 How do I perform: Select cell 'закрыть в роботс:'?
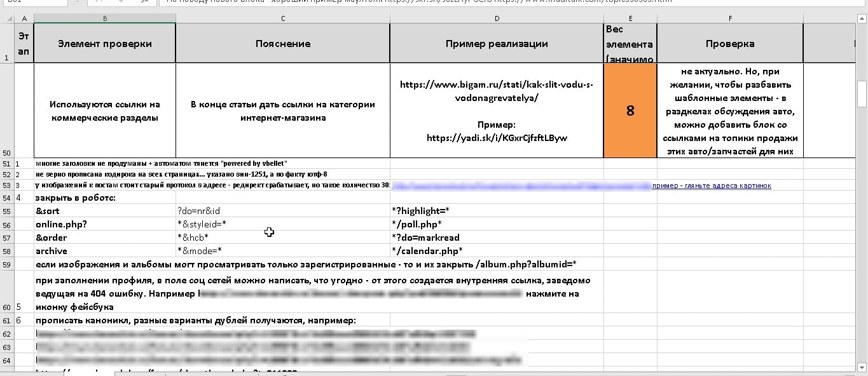tap(105, 198)
